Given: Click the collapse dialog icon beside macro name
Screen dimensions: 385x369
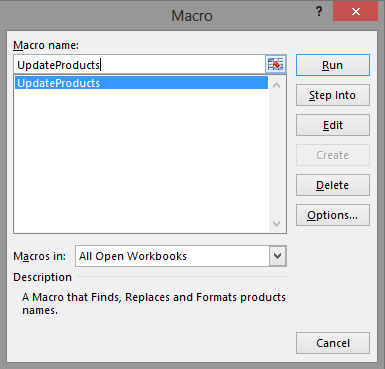Looking at the screenshot, I should pyautogui.click(x=276, y=64).
